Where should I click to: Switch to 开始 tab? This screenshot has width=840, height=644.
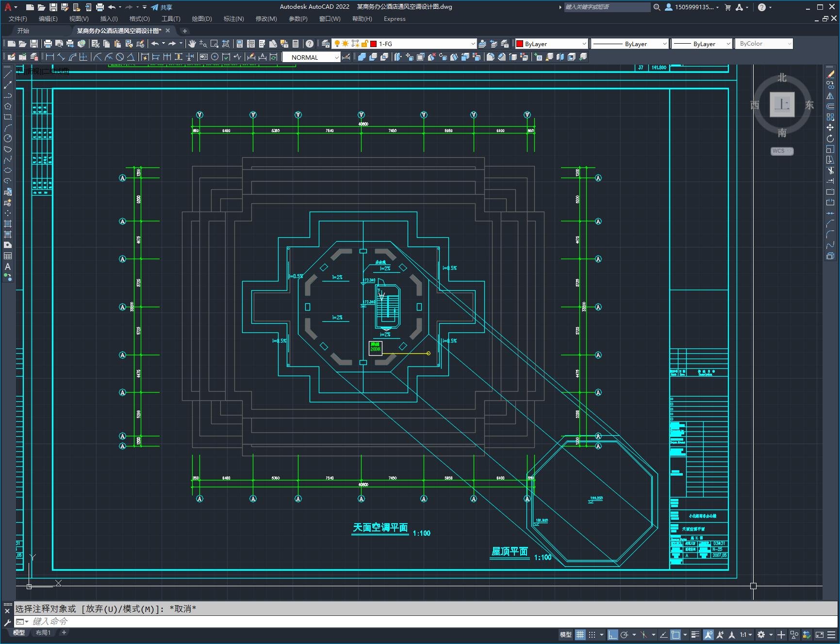click(23, 31)
